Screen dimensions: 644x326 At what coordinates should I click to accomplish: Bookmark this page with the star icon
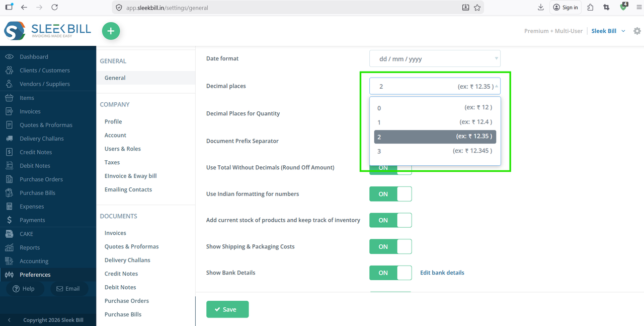477,8
